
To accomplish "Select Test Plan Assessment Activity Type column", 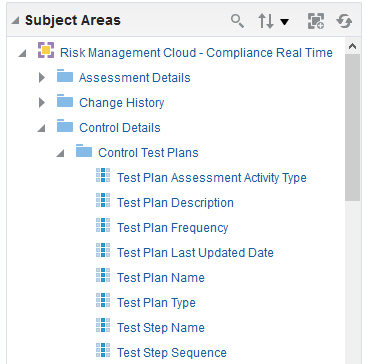I will 212,178.
